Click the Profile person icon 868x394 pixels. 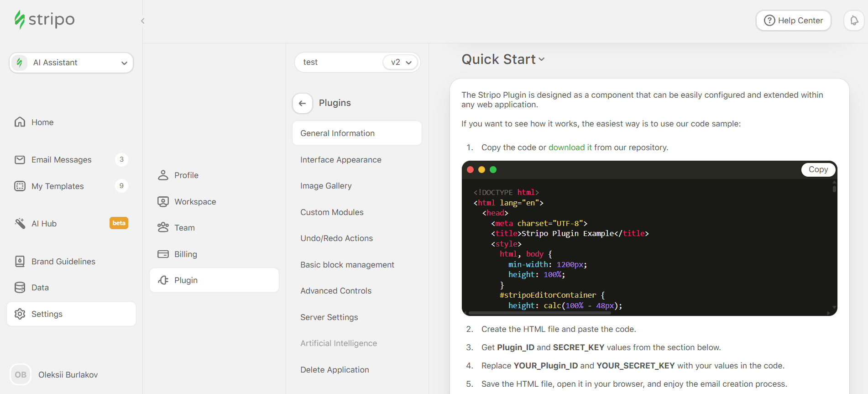click(x=163, y=175)
